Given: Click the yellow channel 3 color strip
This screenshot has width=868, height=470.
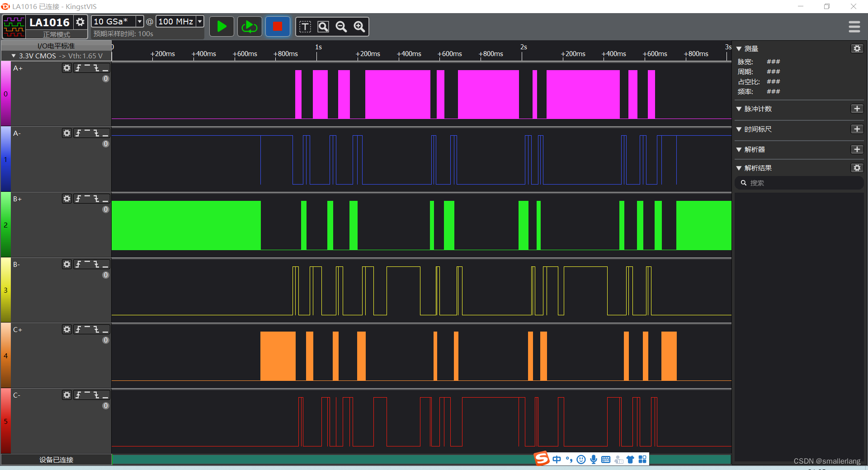Looking at the screenshot, I should (x=5, y=290).
